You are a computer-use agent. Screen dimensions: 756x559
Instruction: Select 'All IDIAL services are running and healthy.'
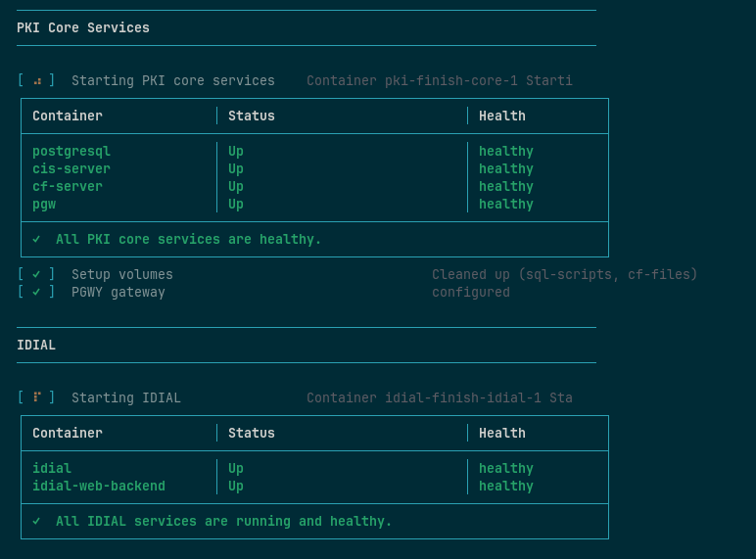point(223,522)
